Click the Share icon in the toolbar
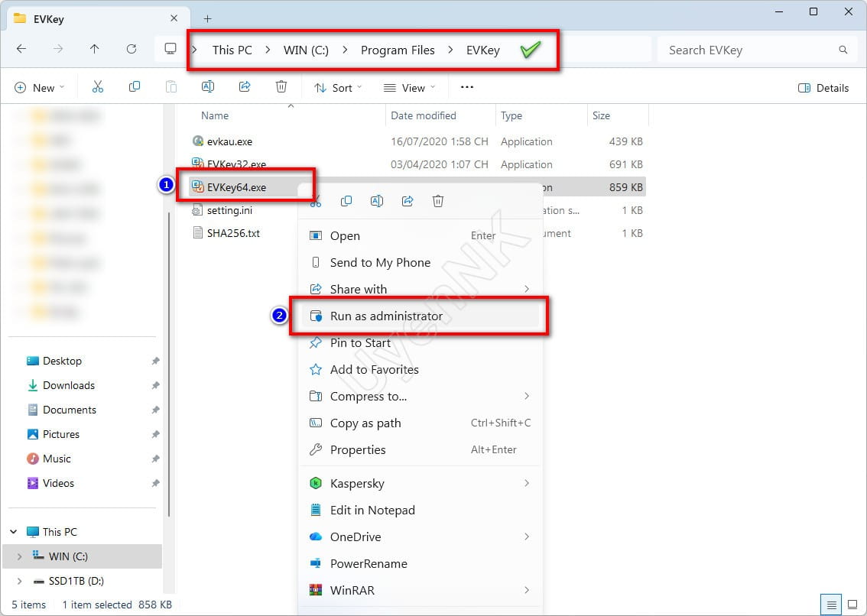 click(245, 87)
